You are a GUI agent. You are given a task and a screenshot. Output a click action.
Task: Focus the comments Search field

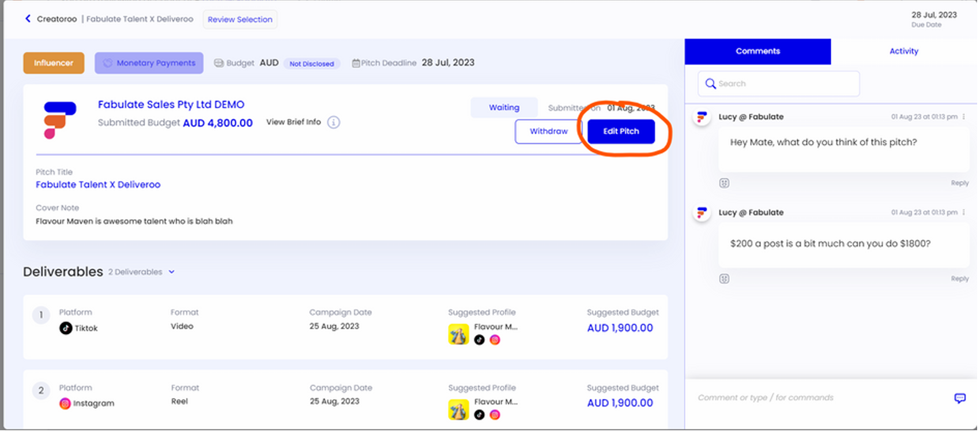point(778,84)
